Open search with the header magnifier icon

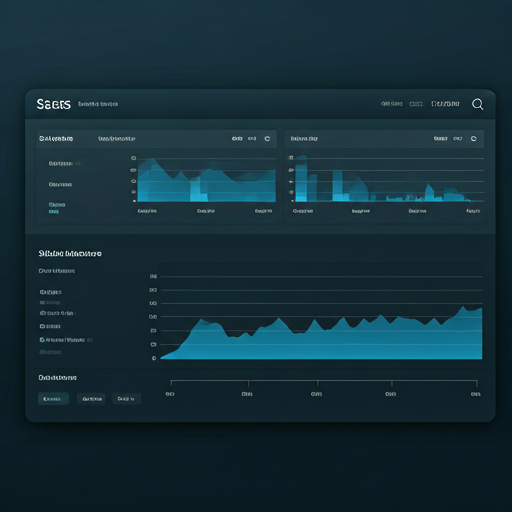[x=477, y=104]
